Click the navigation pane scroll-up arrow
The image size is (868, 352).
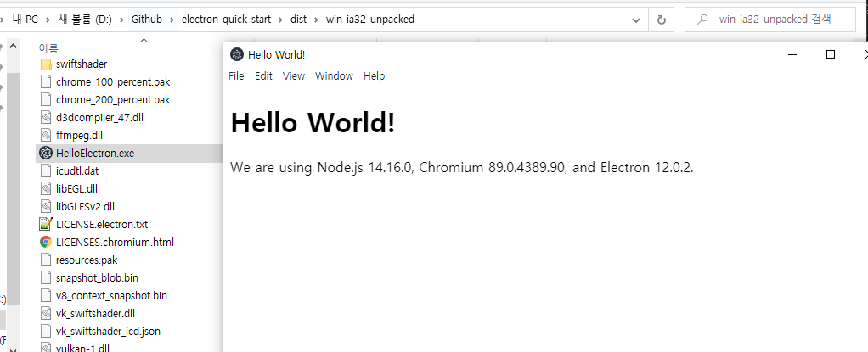click(14, 47)
